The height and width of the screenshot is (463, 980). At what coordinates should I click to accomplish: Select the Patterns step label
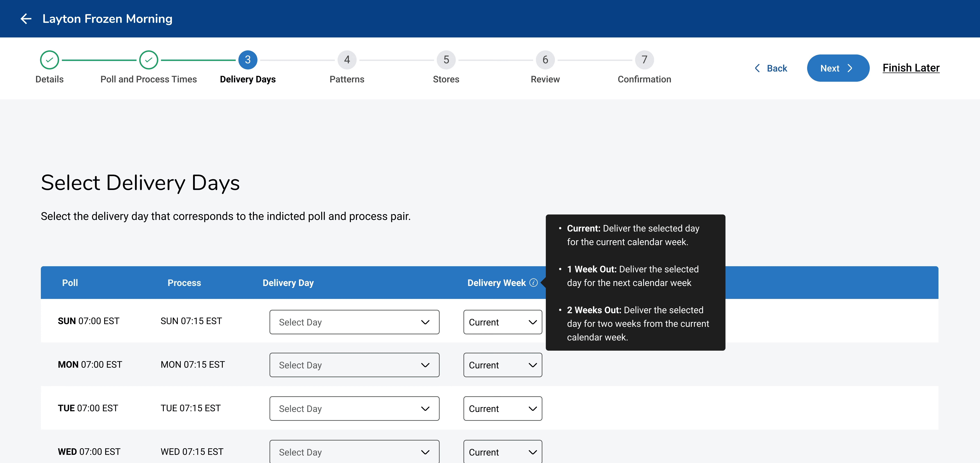[347, 79]
